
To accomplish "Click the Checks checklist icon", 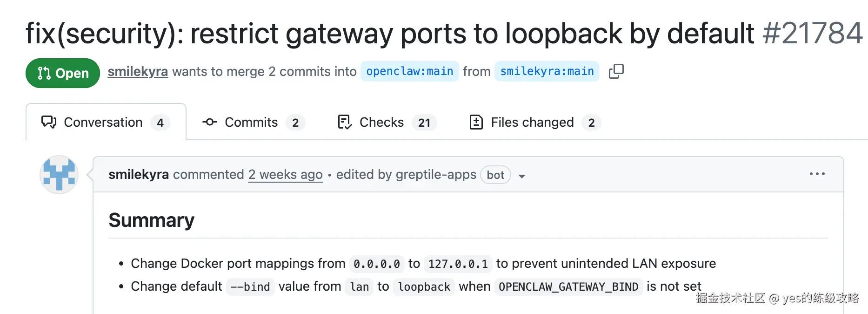I will coord(344,122).
